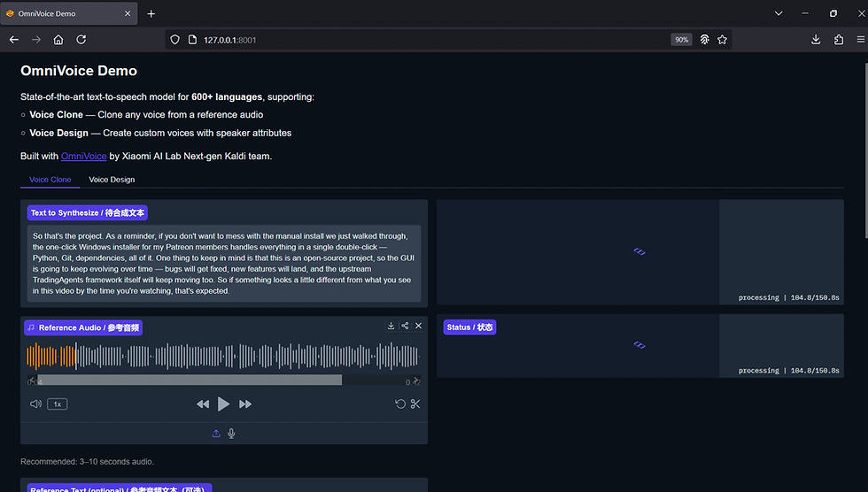Expand the list all tabs chevron
Image resolution: width=868 pixels, height=492 pixels.
(x=779, y=13)
